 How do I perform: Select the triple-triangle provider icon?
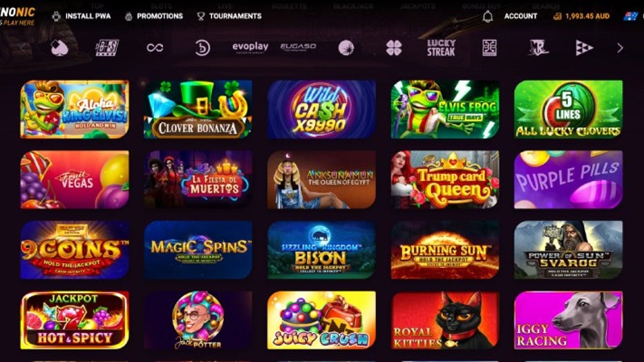584,48
